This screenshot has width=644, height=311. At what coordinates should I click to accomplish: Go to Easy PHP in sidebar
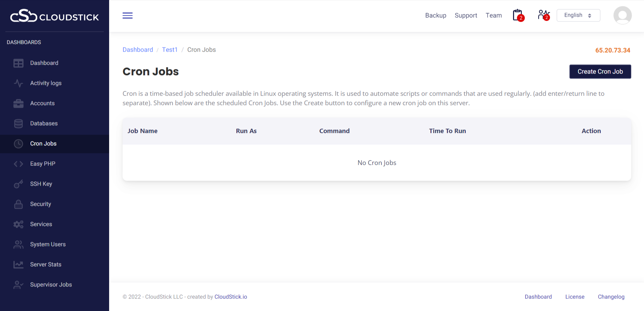(x=43, y=164)
